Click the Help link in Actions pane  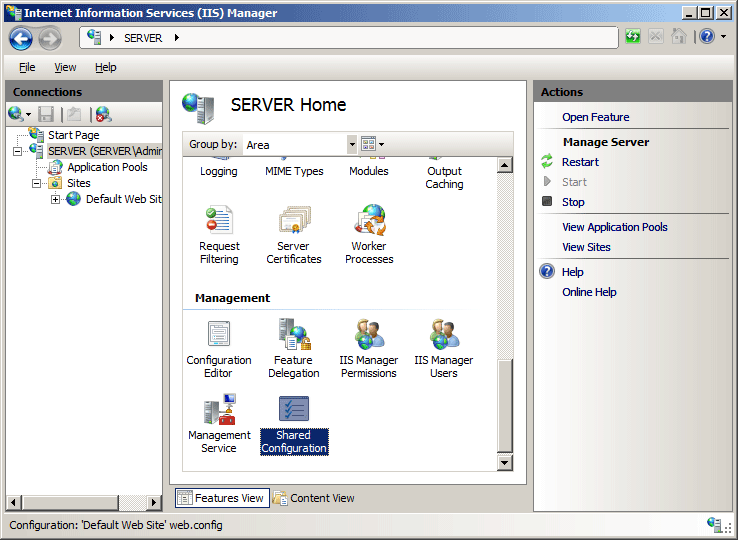pyautogui.click(x=573, y=272)
